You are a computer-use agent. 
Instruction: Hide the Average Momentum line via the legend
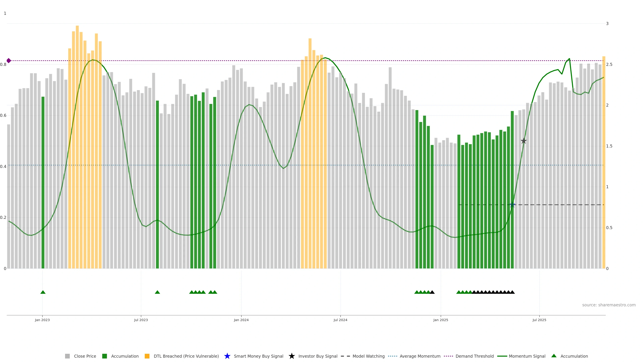pyautogui.click(x=420, y=356)
